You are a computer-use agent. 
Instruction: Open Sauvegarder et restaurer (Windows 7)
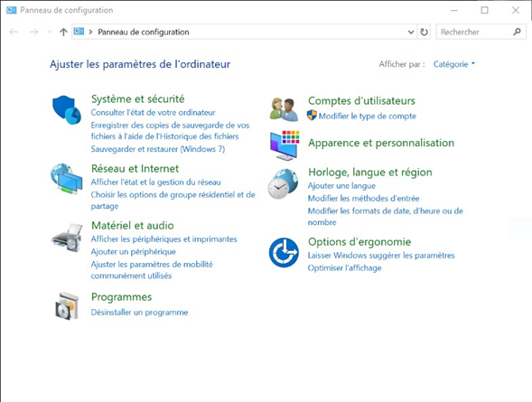[x=158, y=149]
